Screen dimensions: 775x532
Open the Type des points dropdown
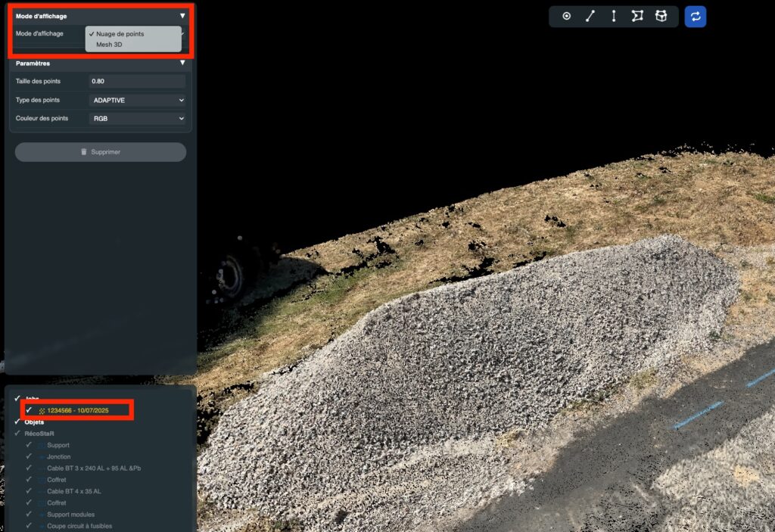pos(137,100)
